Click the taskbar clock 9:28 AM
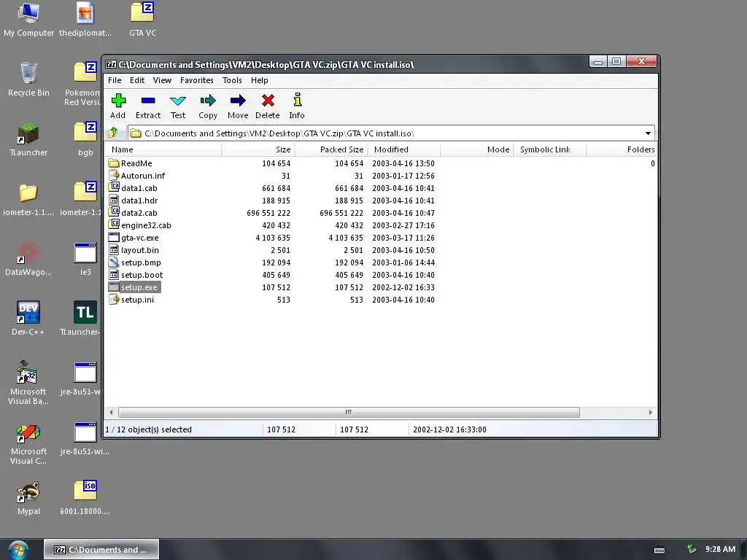This screenshot has height=560, width=747. click(x=720, y=549)
